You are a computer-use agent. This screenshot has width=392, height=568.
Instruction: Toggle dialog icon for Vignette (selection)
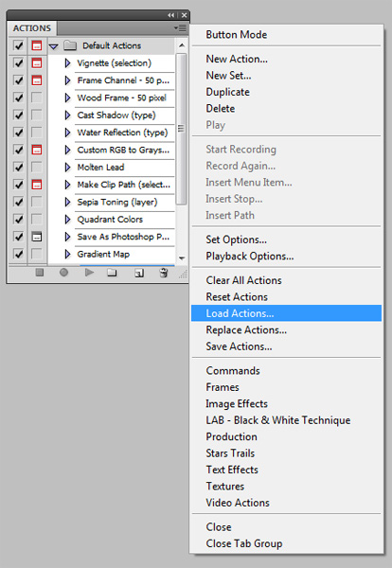tap(37, 63)
